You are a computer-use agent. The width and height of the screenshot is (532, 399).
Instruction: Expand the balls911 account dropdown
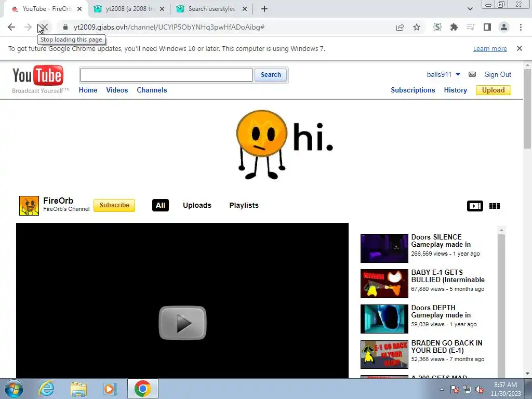[458, 74]
